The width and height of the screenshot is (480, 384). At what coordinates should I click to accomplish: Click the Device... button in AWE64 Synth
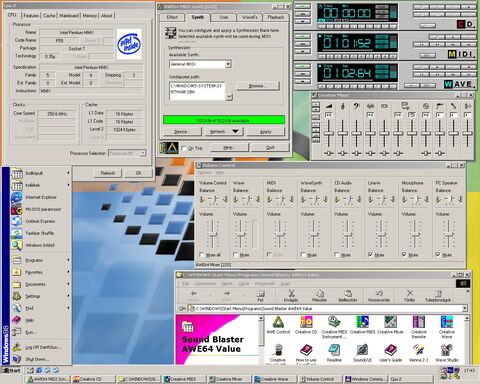(x=182, y=131)
